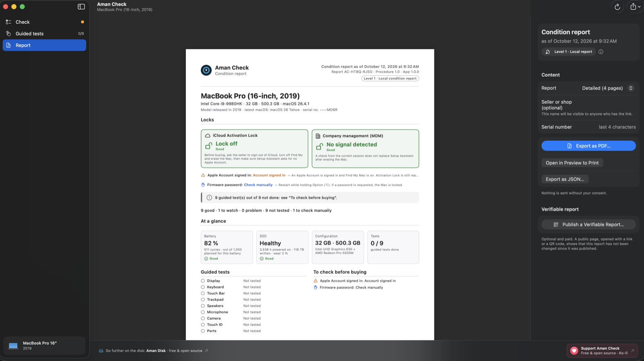The image size is (644, 361).
Task: Click the Tests '0 / 9' card
Action: tap(393, 247)
